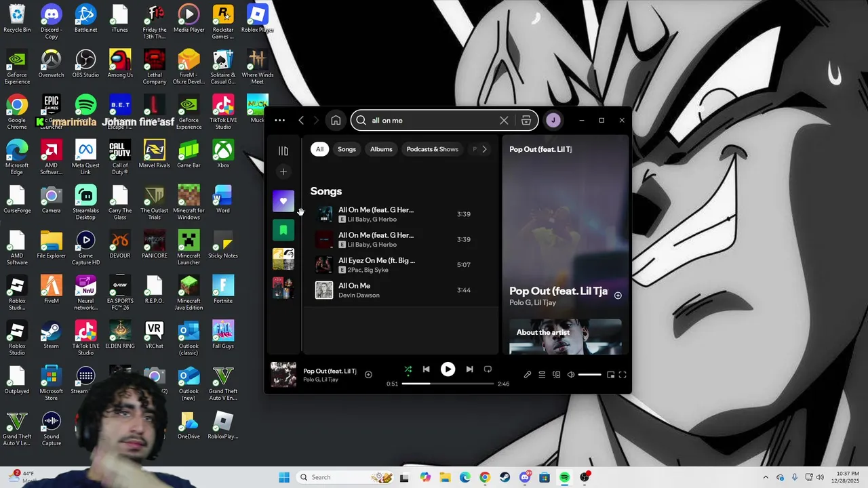Open Steam from the taskbar

(x=505, y=477)
